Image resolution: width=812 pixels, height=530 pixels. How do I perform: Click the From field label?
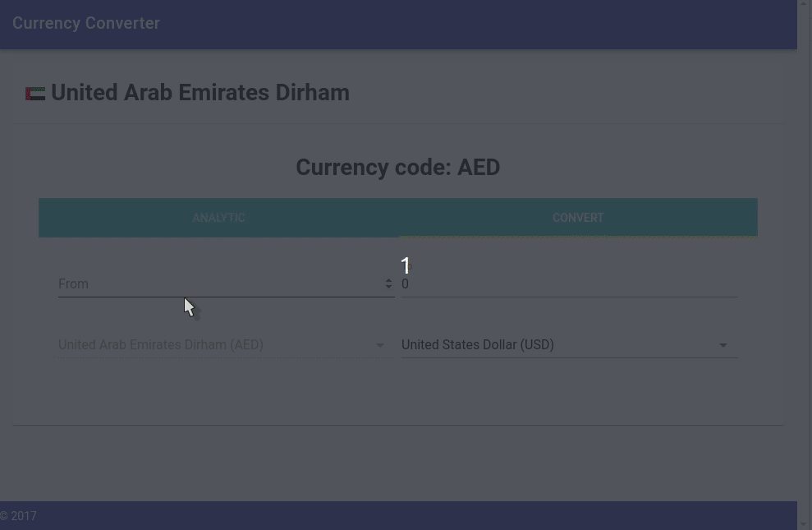[73, 284]
